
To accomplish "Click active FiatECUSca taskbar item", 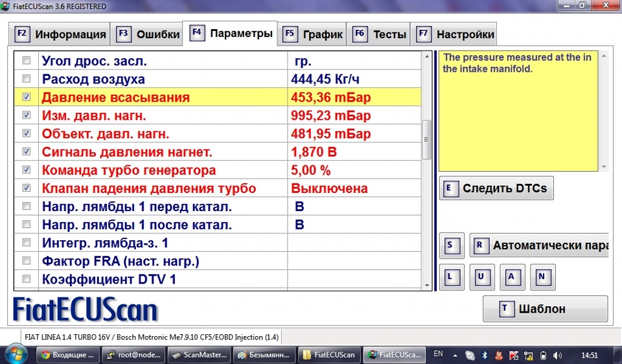I will 395,355.
